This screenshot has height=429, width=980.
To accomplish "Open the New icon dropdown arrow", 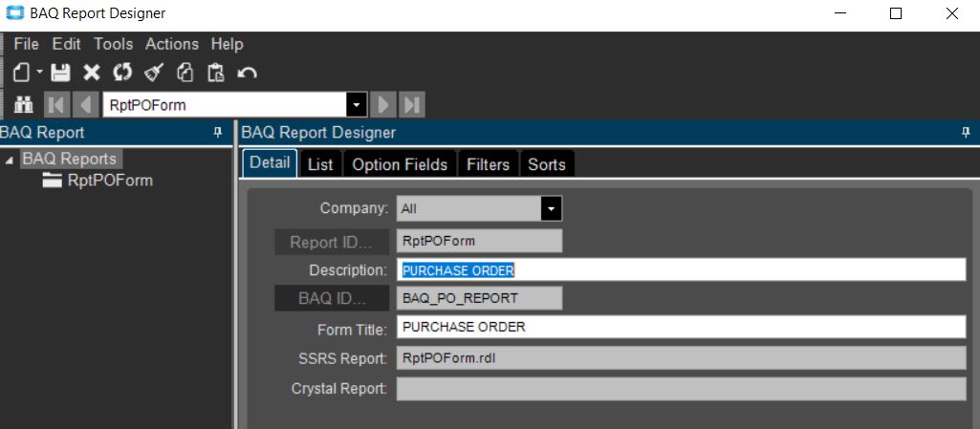I will click(x=39, y=73).
